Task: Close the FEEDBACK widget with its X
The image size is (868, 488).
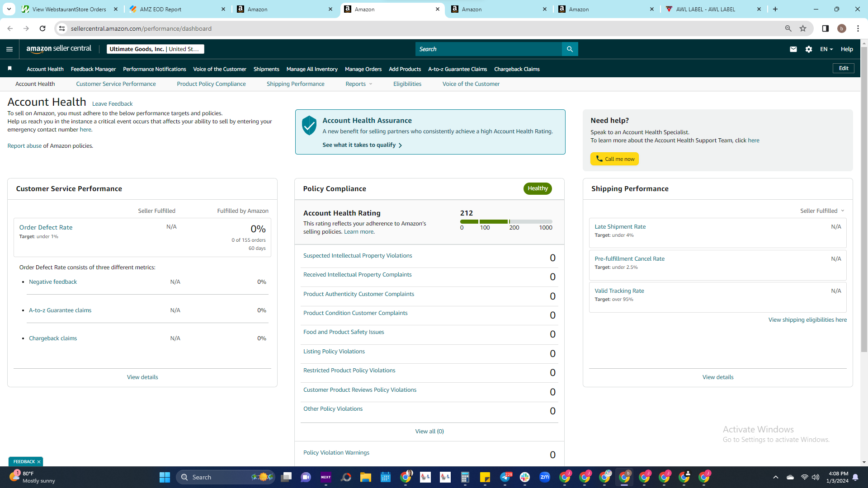Action: tap(39, 462)
